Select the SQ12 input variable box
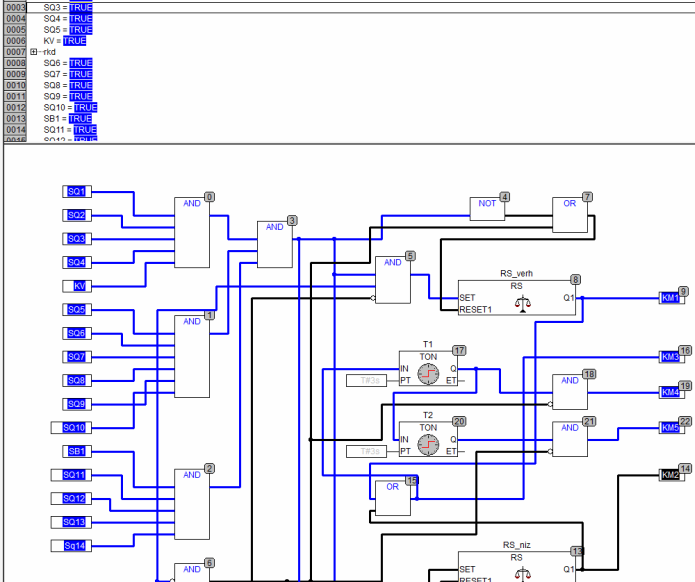695x582 pixels. pyautogui.click(x=71, y=499)
